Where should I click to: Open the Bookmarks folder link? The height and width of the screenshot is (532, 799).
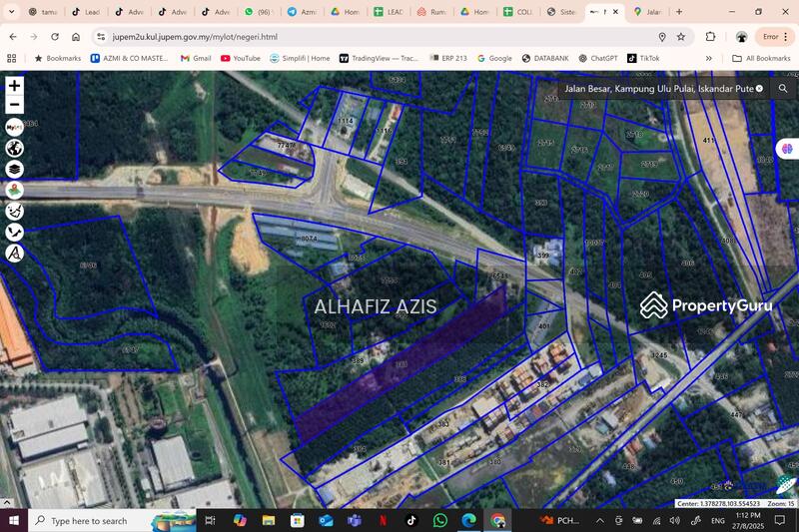[57, 59]
